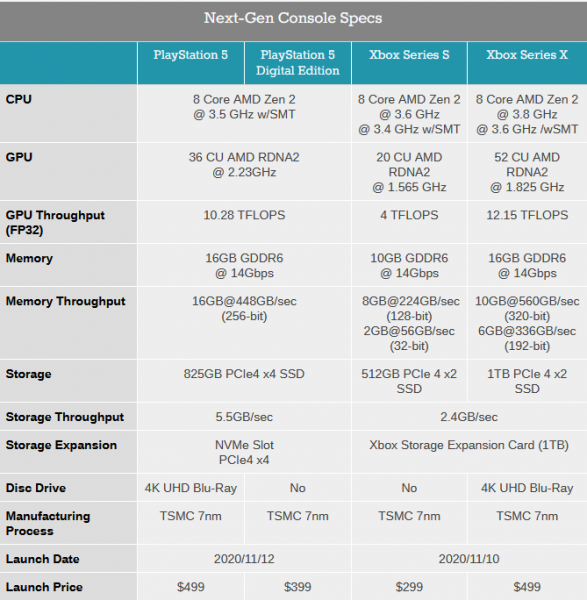The width and height of the screenshot is (587, 600).
Task: Click the GPU Throughput (FP32) row label
Action: click(x=55, y=222)
